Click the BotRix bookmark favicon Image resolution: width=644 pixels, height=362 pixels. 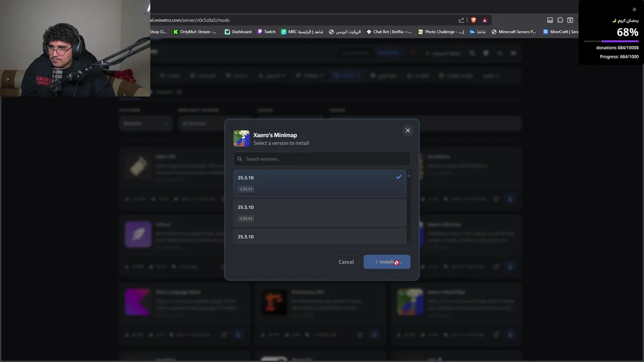click(369, 32)
